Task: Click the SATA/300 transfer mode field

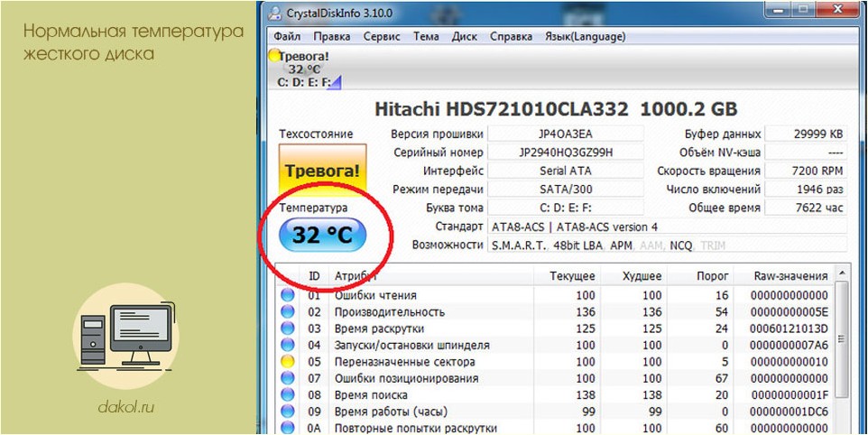Action: pyautogui.click(x=565, y=190)
